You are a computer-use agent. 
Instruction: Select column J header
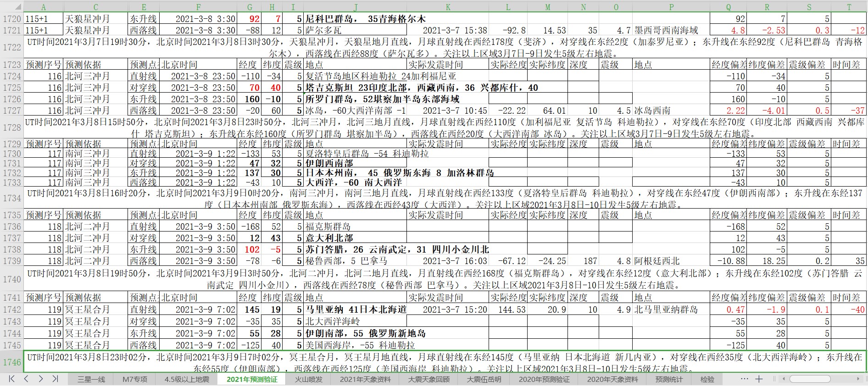356,7
